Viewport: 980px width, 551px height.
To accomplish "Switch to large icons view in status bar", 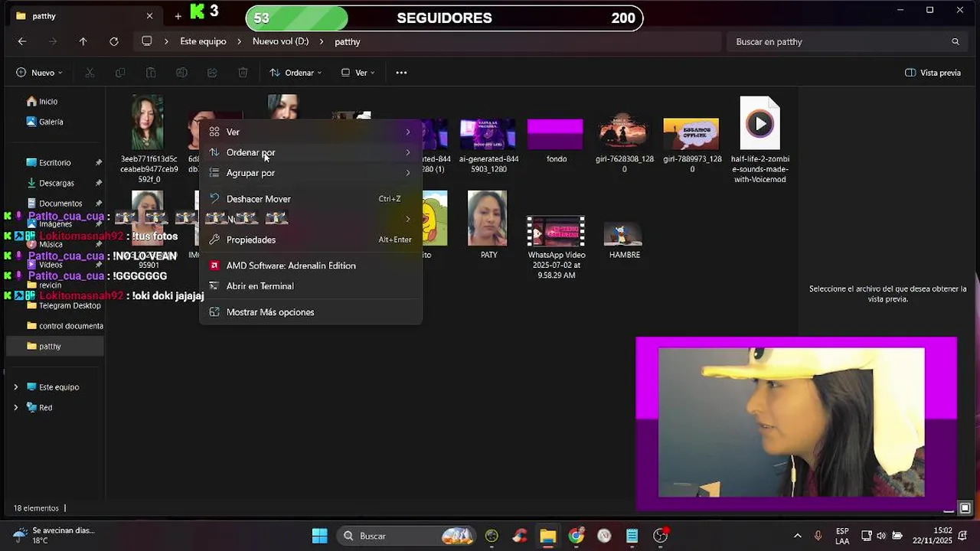I will [965, 508].
